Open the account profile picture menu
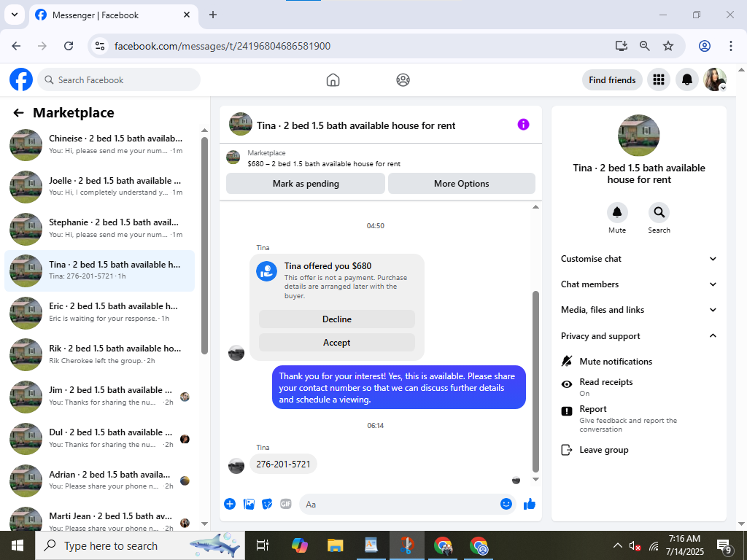This screenshot has height=560, width=747. pyautogui.click(x=715, y=79)
